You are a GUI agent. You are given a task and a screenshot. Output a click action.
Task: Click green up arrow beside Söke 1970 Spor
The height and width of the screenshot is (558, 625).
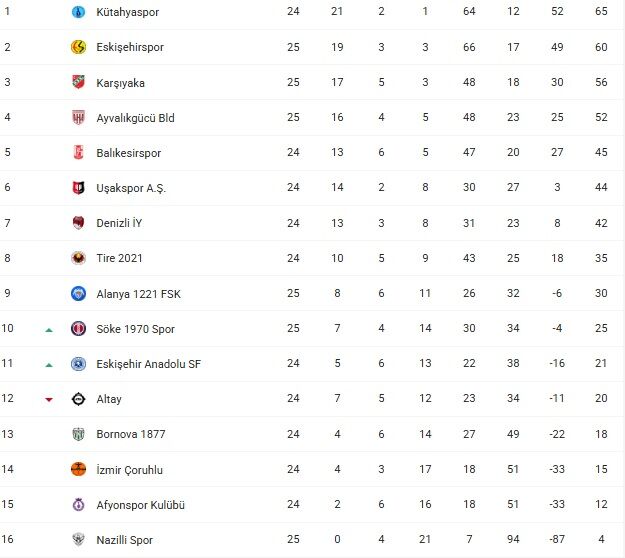pos(48,329)
